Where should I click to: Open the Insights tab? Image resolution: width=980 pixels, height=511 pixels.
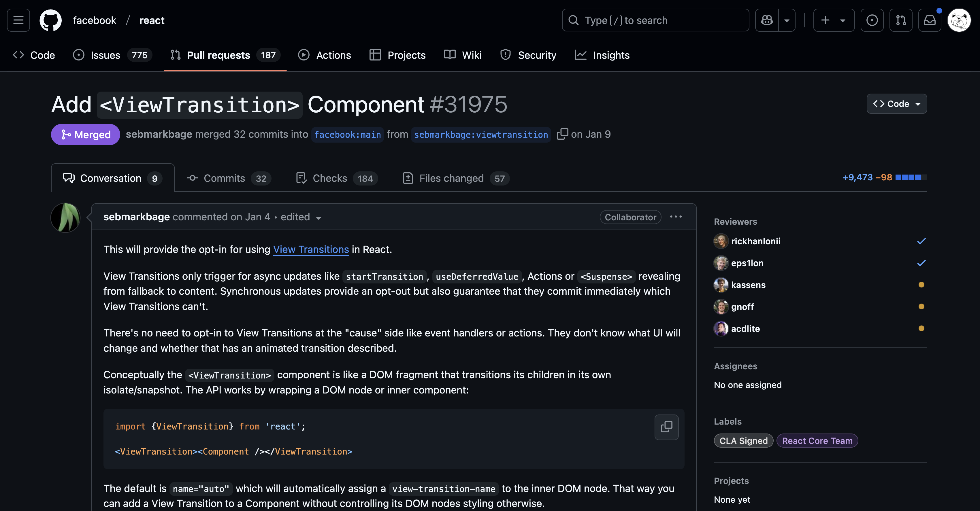pos(602,55)
